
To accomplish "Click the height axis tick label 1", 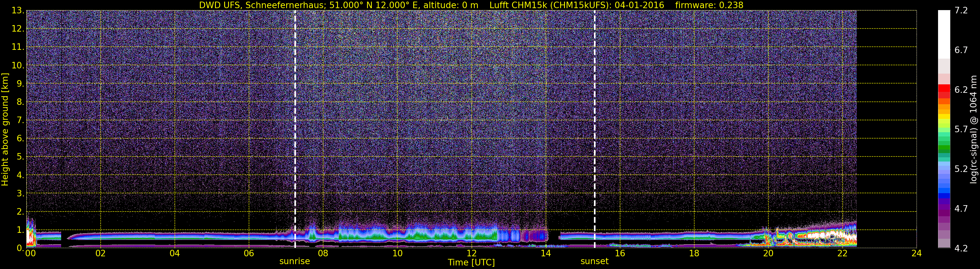I will tap(20, 230).
